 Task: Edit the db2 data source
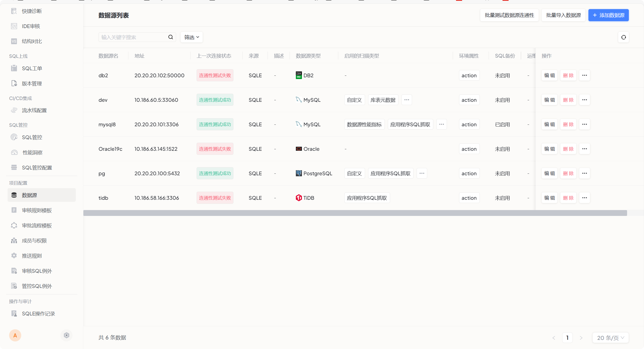click(x=550, y=75)
